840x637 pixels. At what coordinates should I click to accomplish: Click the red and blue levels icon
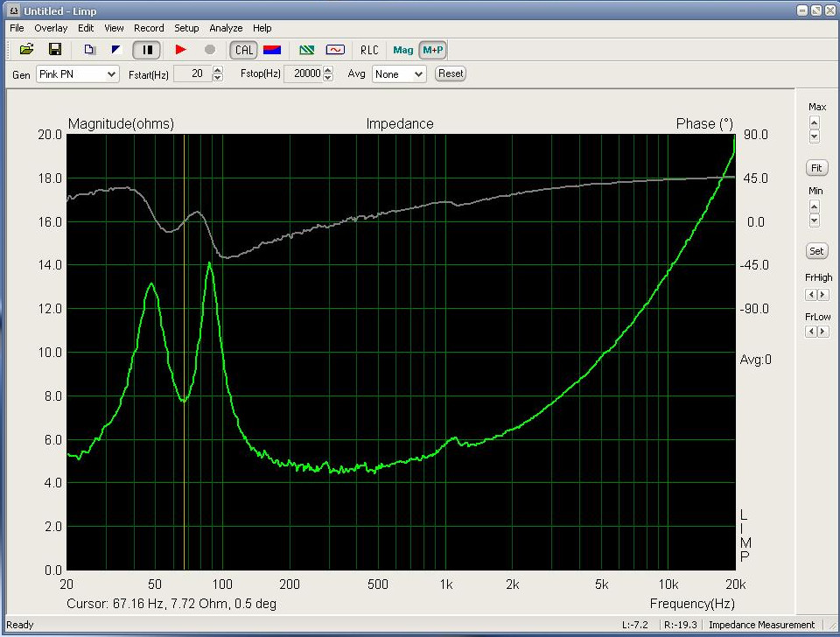pyautogui.click(x=272, y=50)
